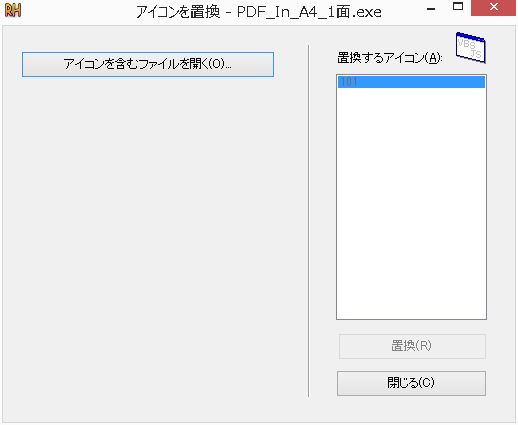This screenshot has width=518, height=425.
Task: Click the 置換するアイコン(A): label
Action: point(390,58)
